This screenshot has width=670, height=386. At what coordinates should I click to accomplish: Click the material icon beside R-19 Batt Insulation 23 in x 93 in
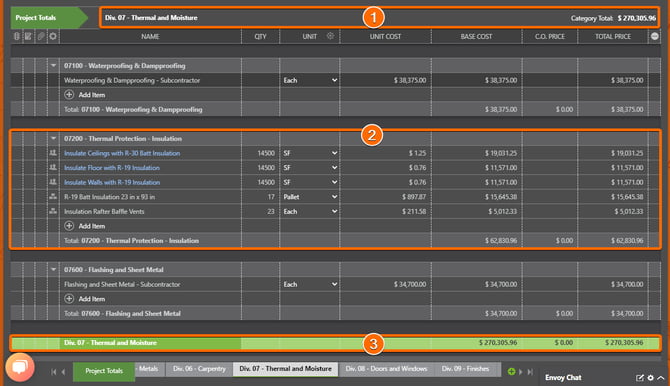pos(53,196)
